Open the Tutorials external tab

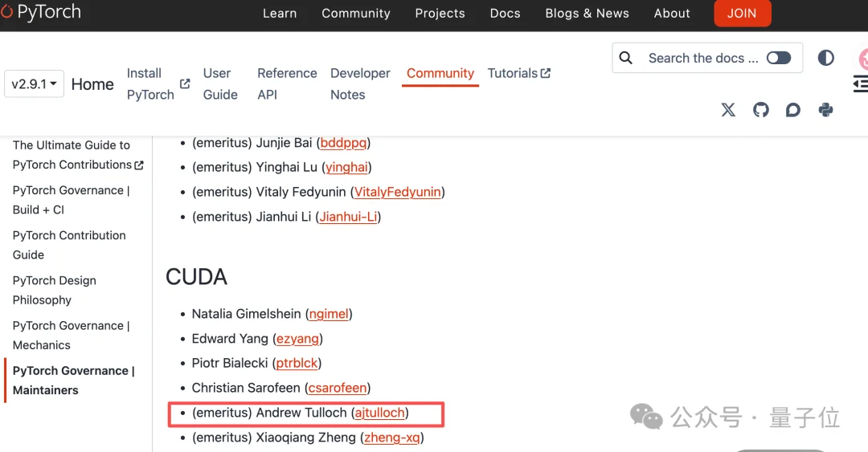518,73
